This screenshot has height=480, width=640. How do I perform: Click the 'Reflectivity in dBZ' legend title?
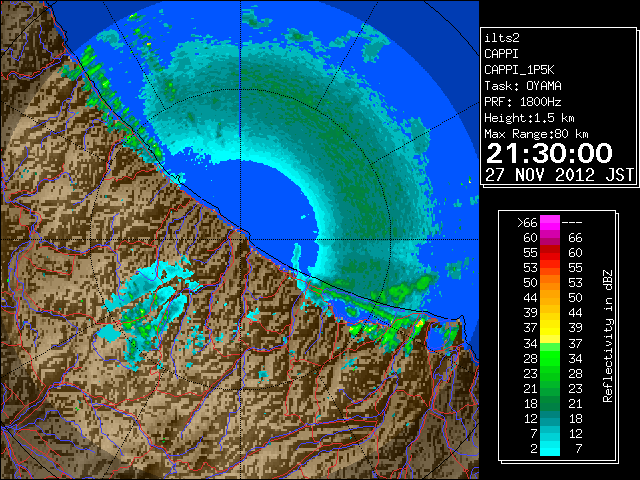click(x=608, y=336)
